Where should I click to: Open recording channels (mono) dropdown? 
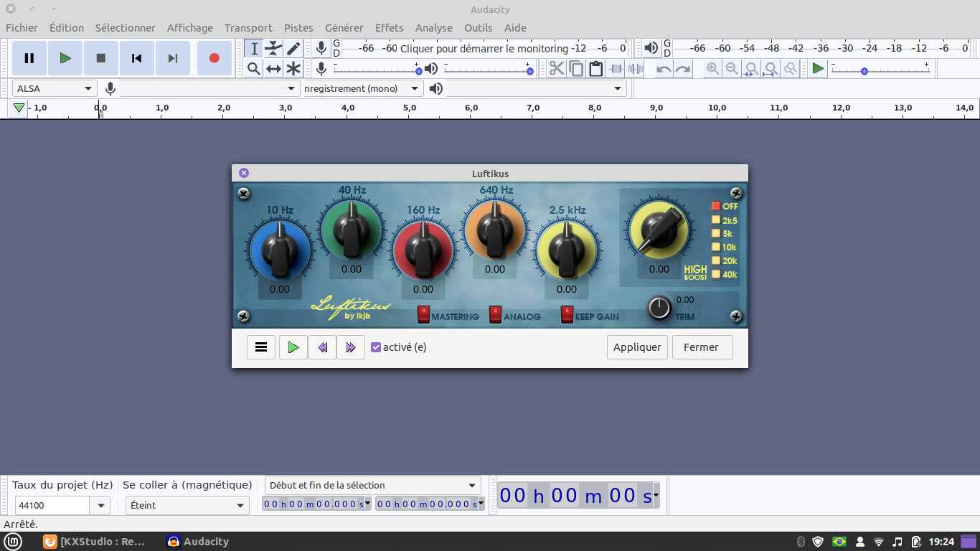[363, 88]
